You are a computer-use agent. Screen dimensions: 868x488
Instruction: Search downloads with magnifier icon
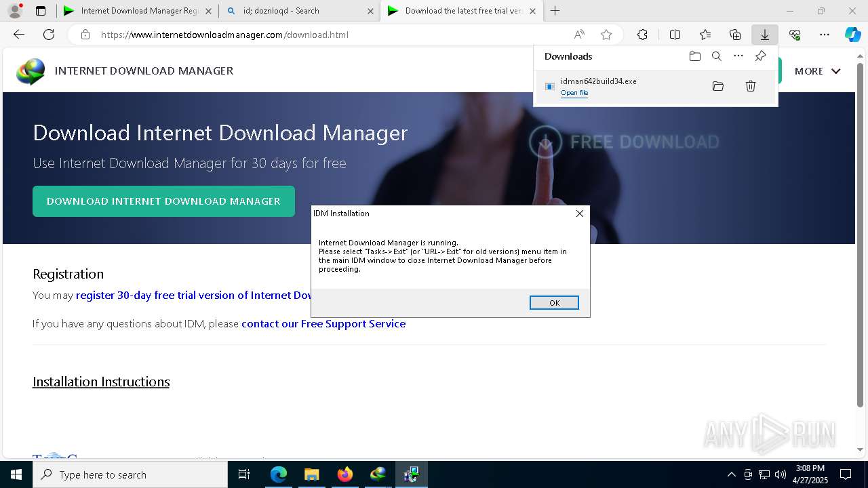(716, 56)
